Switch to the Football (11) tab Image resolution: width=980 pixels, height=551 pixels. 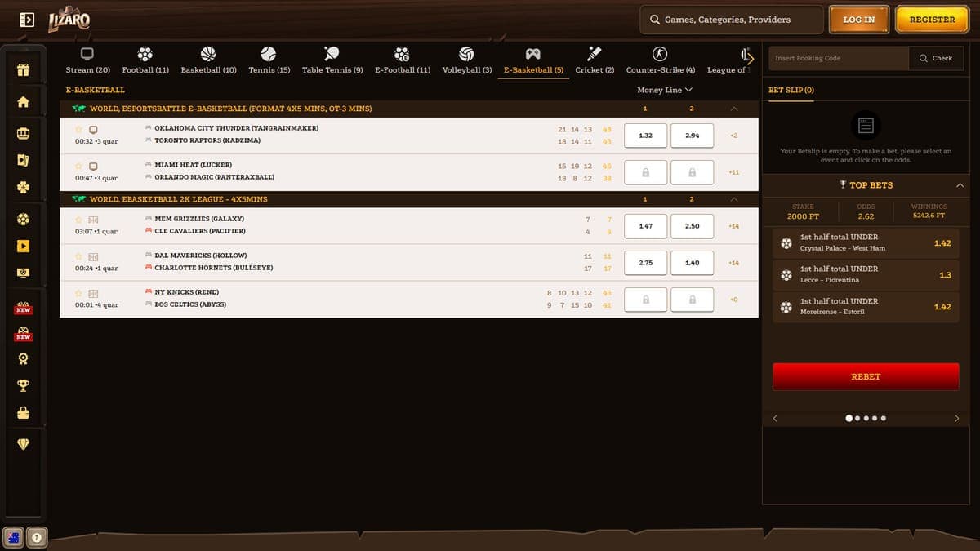(x=145, y=61)
